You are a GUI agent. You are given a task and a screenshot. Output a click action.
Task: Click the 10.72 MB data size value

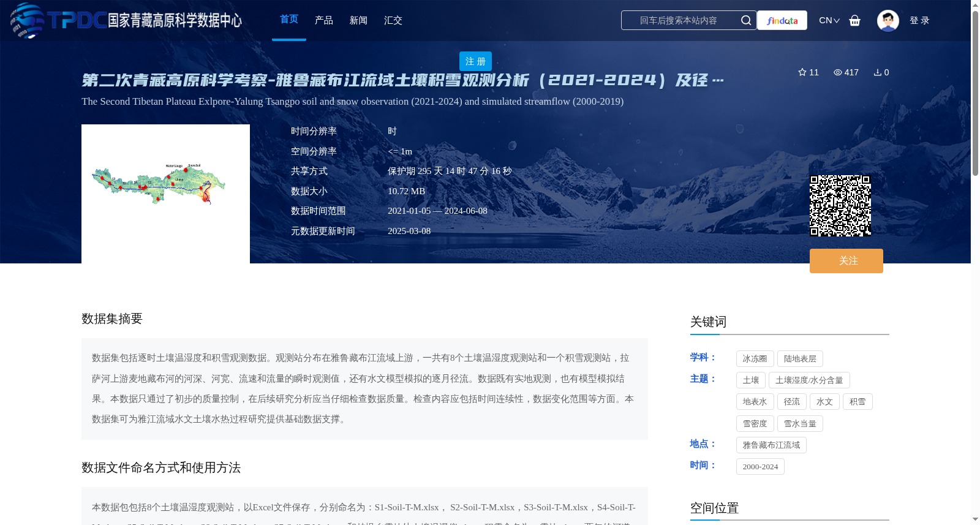(406, 191)
